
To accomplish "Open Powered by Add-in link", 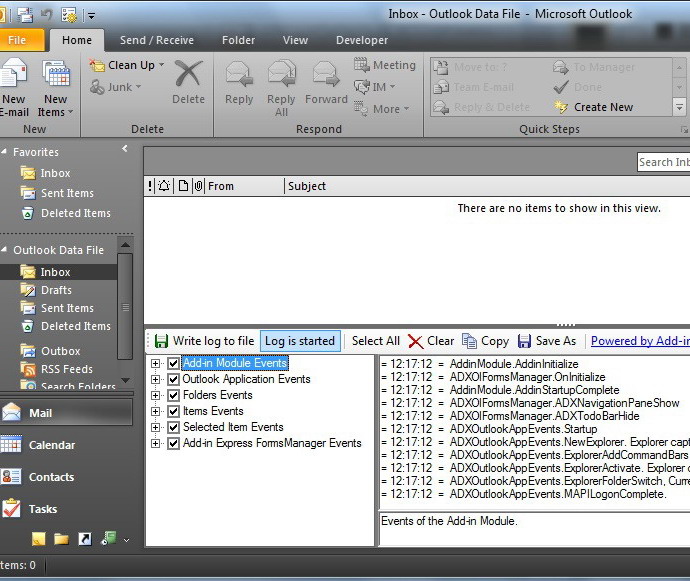I will 640,341.
